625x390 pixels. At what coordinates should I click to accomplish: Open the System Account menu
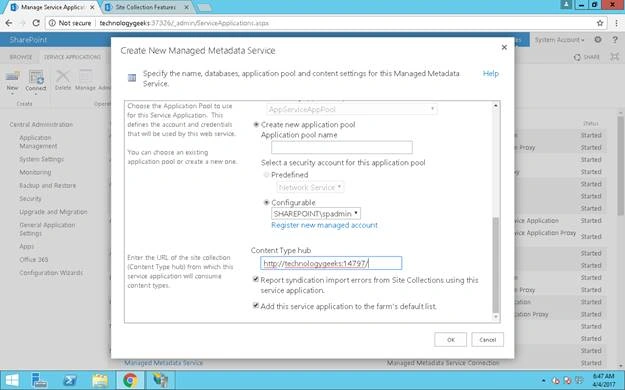560,40
